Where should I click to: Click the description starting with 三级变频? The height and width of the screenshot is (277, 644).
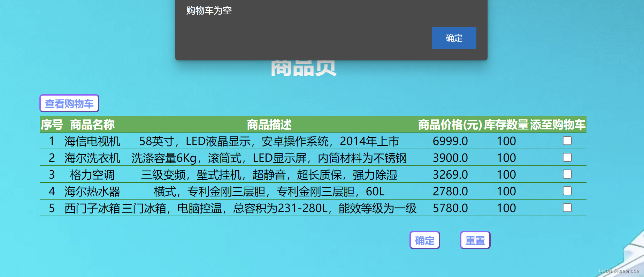click(x=269, y=175)
